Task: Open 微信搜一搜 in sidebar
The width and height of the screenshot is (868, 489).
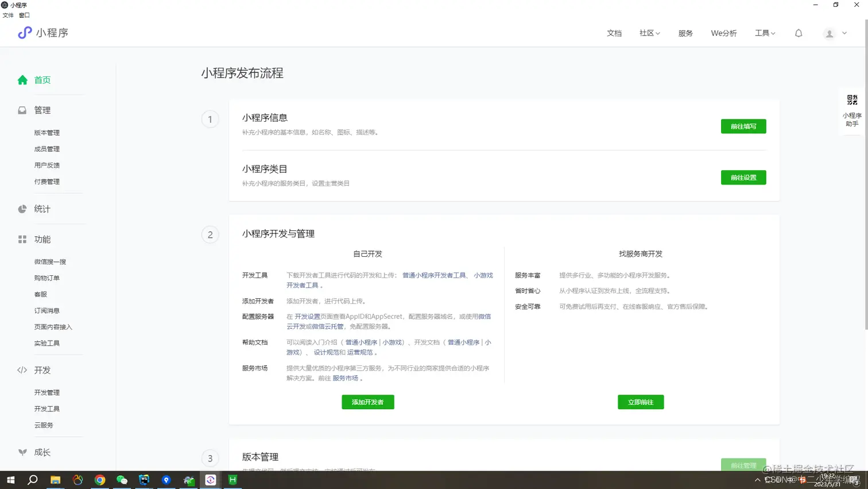Action: coord(50,262)
